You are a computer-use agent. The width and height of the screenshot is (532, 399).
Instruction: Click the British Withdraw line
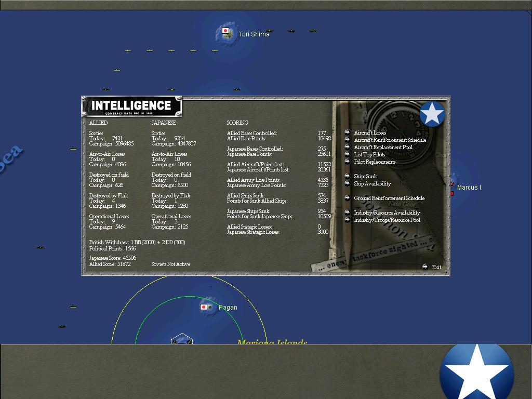tap(137, 242)
